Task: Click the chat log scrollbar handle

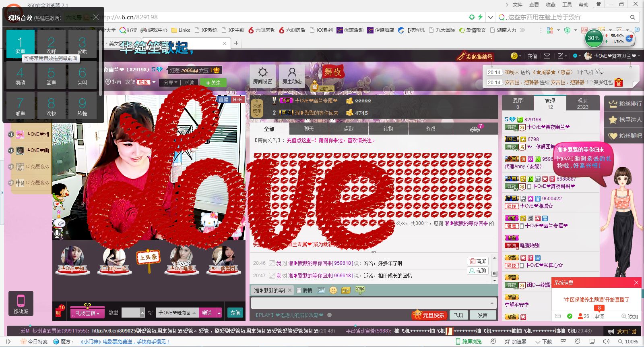Action: coord(495,274)
